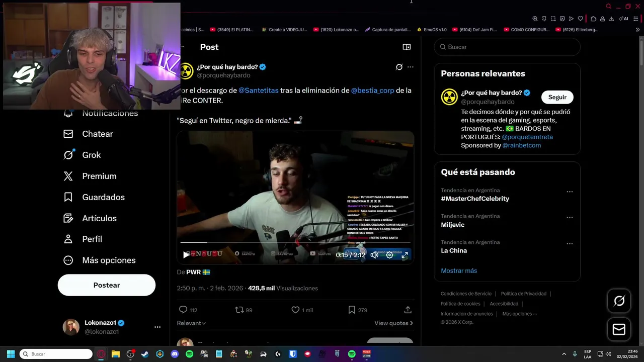Open Windows Start menu

point(11,354)
